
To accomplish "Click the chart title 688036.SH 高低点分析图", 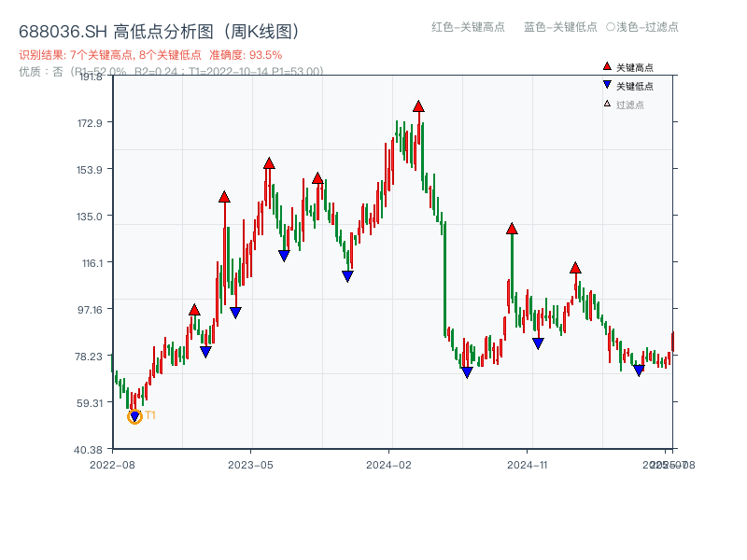I will click(159, 29).
